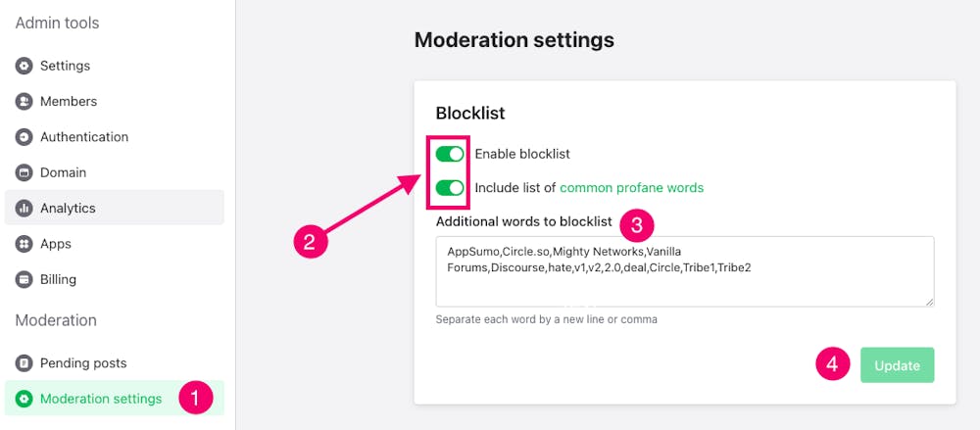Toggle the Enable blocklist switch
The width and height of the screenshot is (980, 430).
(450, 154)
